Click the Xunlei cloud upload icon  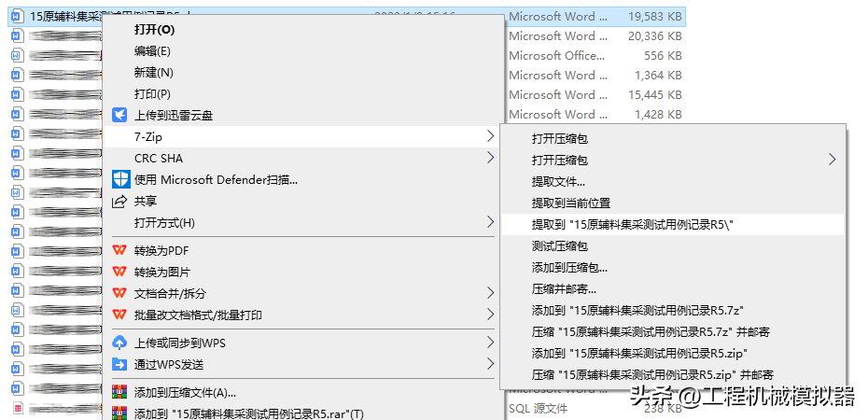tap(119, 115)
